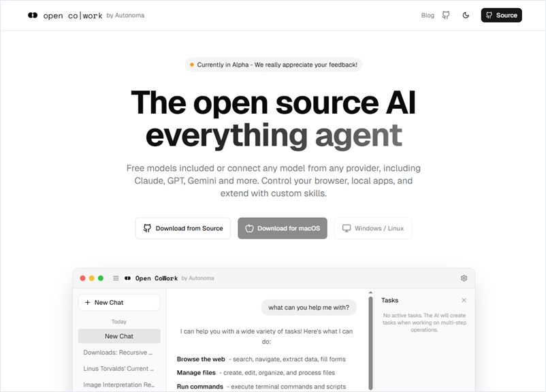Click the chat panel vertical scrollbar
Image resolution: width=546 pixels, height=392 pixels.
point(370,340)
